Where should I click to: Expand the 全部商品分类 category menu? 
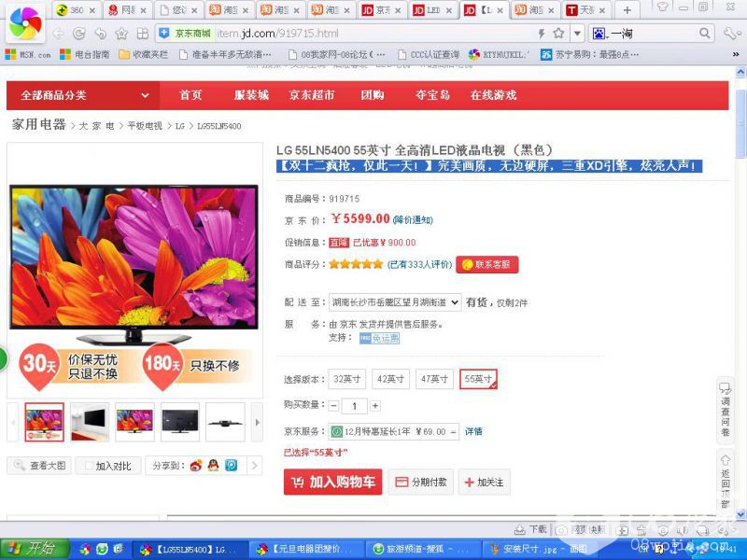point(84,95)
